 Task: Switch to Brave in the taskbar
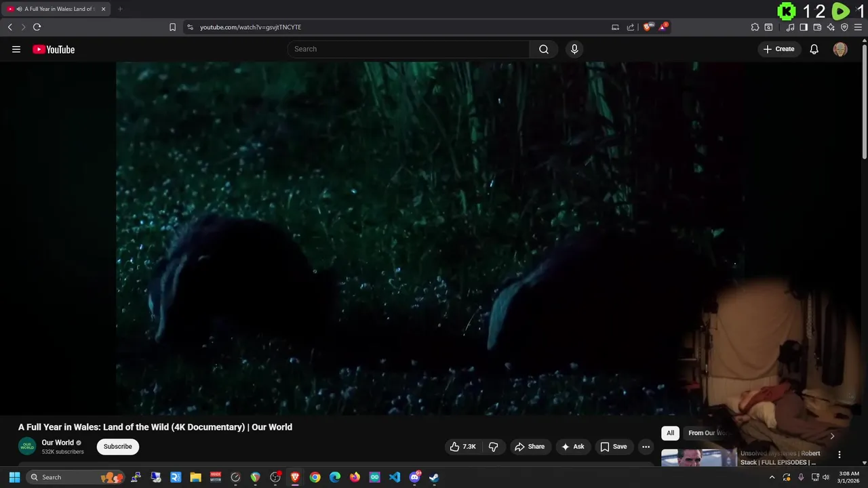(x=295, y=477)
